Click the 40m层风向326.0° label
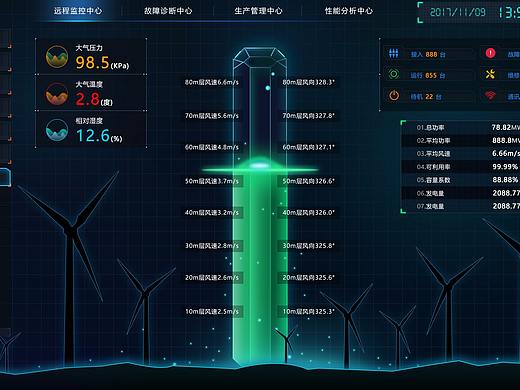Screen dimensions: 520x390 tap(308, 212)
